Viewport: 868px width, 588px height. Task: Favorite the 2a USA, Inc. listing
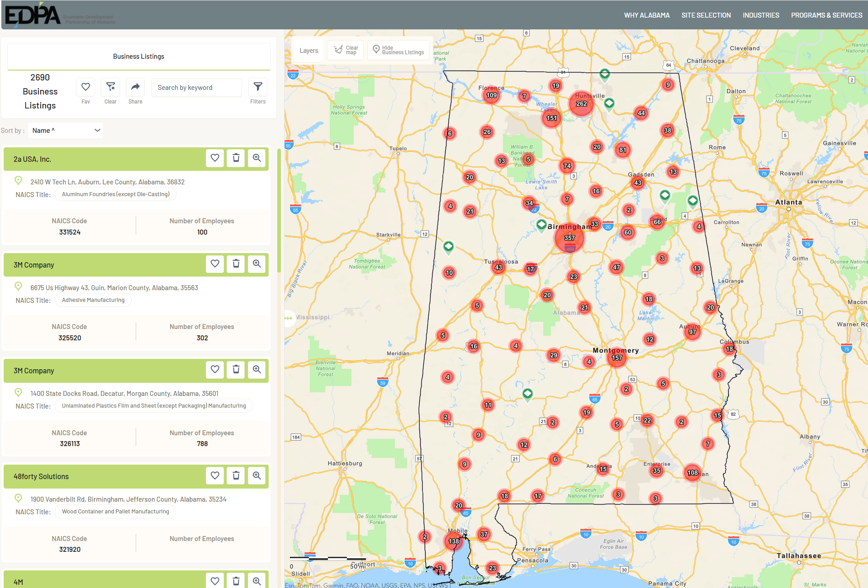(x=215, y=158)
